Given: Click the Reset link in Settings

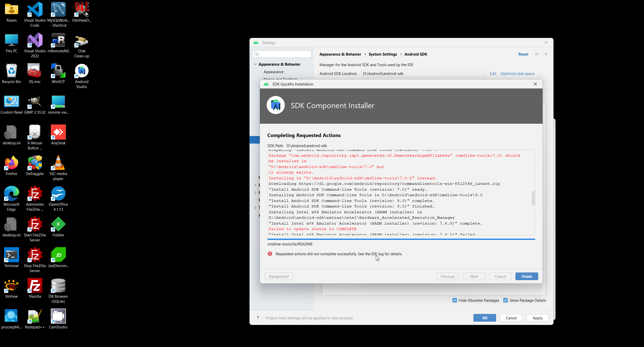Looking at the screenshot, I should tap(523, 54).
